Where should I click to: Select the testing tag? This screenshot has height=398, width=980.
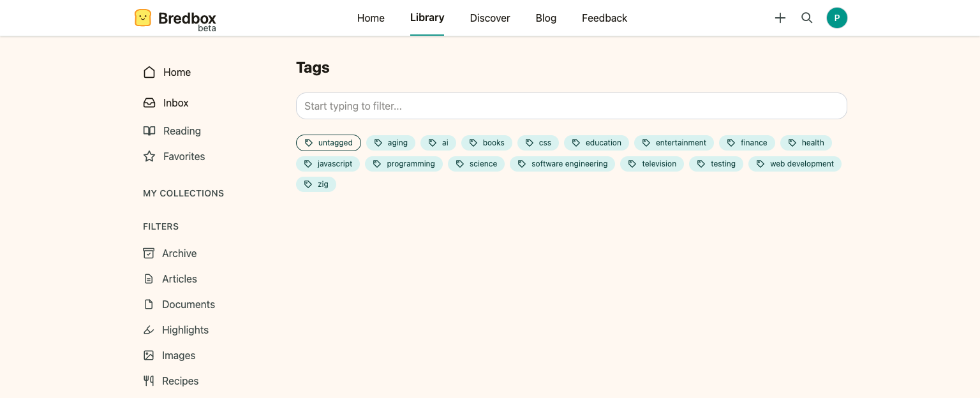point(716,164)
